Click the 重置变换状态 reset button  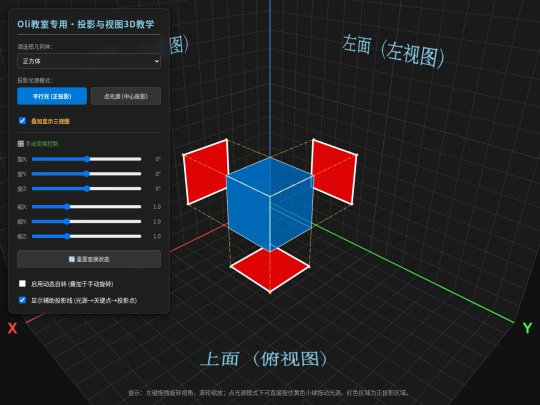89,259
